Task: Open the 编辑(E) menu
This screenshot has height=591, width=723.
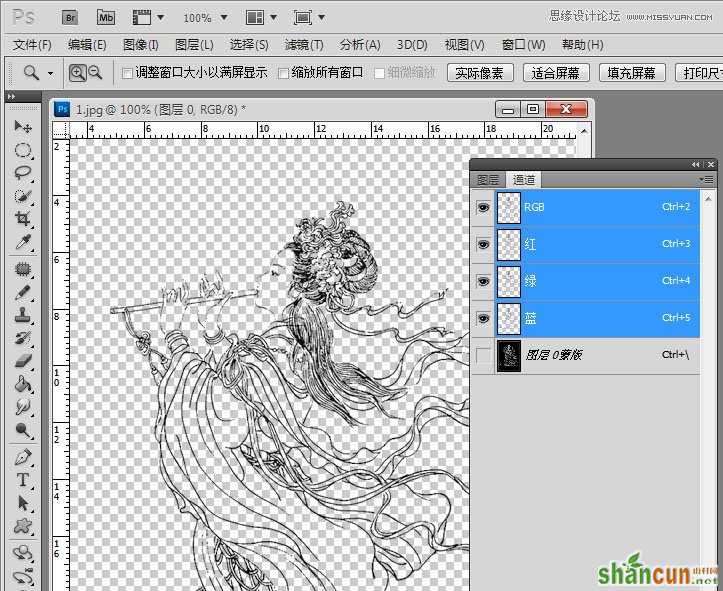Action: click(x=87, y=45)
